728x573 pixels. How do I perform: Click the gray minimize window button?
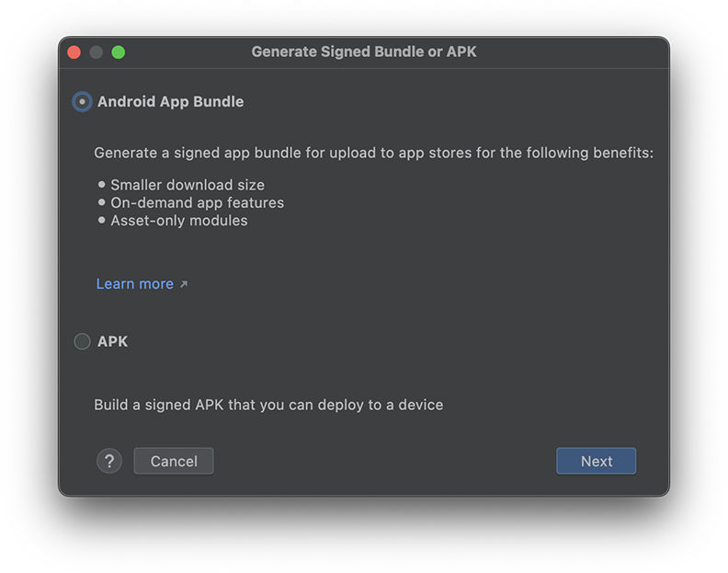[97, 52]
